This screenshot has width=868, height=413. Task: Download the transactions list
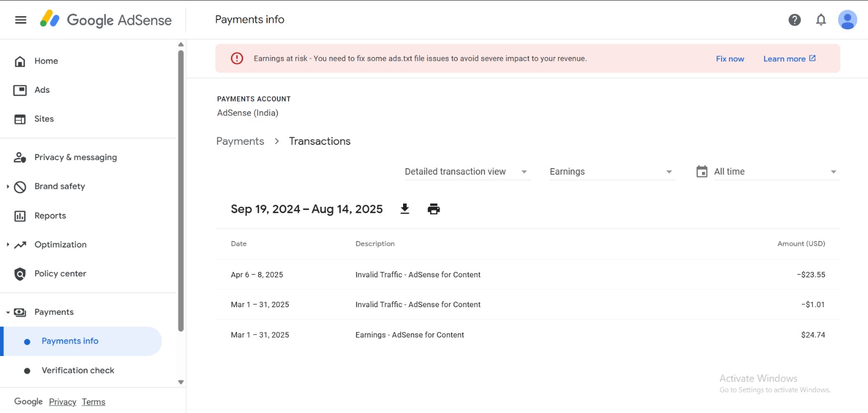pos(405,209)
